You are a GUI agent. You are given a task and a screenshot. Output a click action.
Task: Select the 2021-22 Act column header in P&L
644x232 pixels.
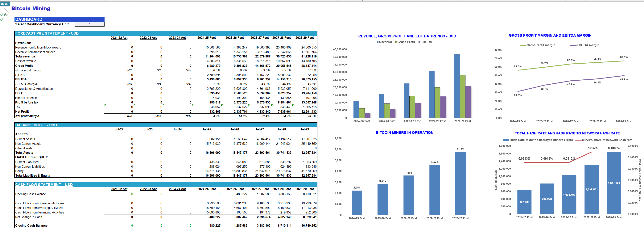(x=119, y=38)
